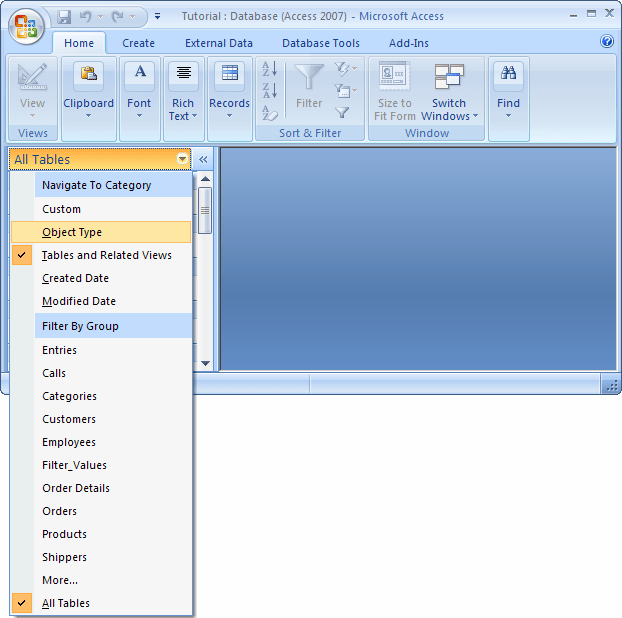Image resolution: width=622 pixels, height=618 pixels.
Task: Maximize the Access window
Action: tap(591, 14)
